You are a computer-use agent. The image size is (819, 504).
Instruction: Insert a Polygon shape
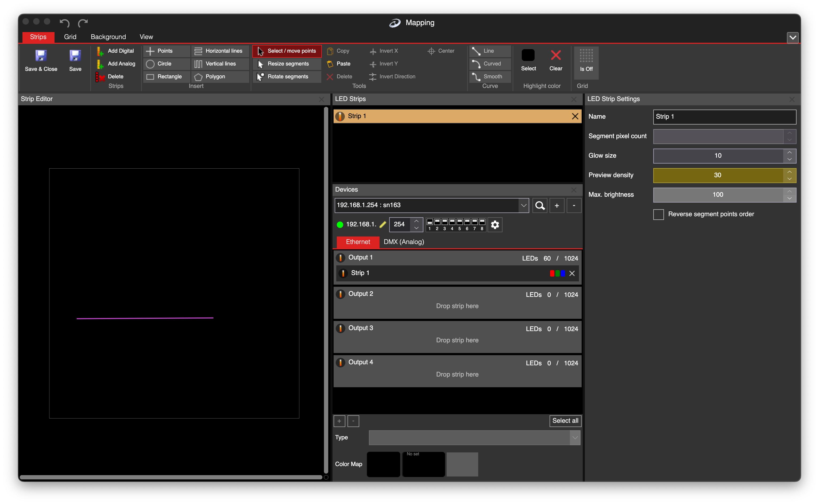tap(220, 77)
